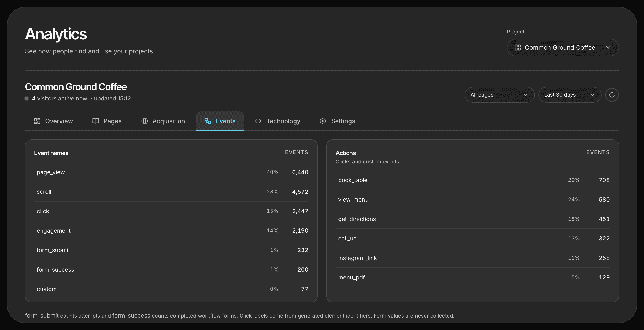Screen dimensions: 644x330
Task: Click the Clicks and custom events subtitle
Action: (x=367, y=162)
